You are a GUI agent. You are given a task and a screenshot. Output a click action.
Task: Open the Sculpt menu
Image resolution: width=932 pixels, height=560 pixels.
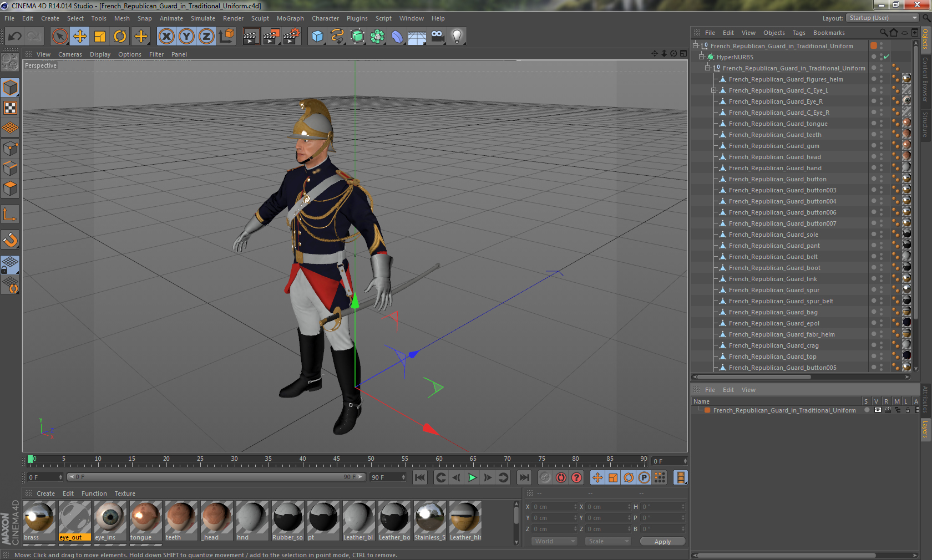tap(260, 18)
